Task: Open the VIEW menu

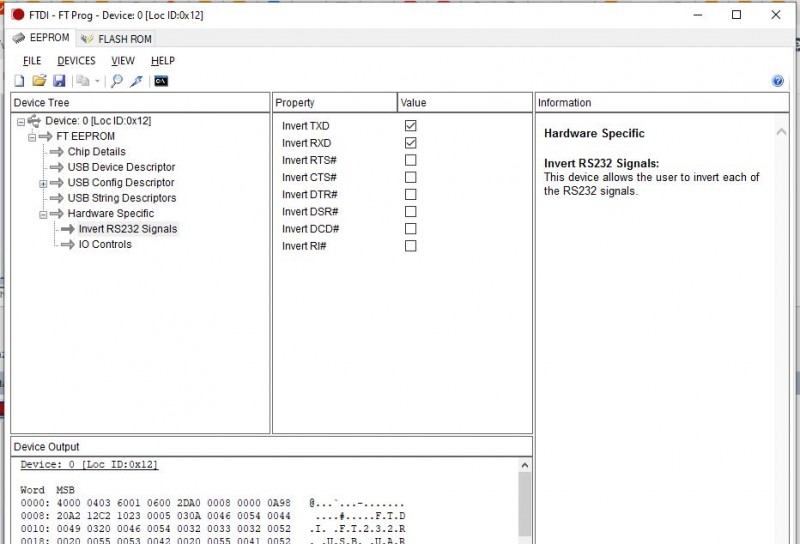Action: pyautogui.click(x=123, y=61)
